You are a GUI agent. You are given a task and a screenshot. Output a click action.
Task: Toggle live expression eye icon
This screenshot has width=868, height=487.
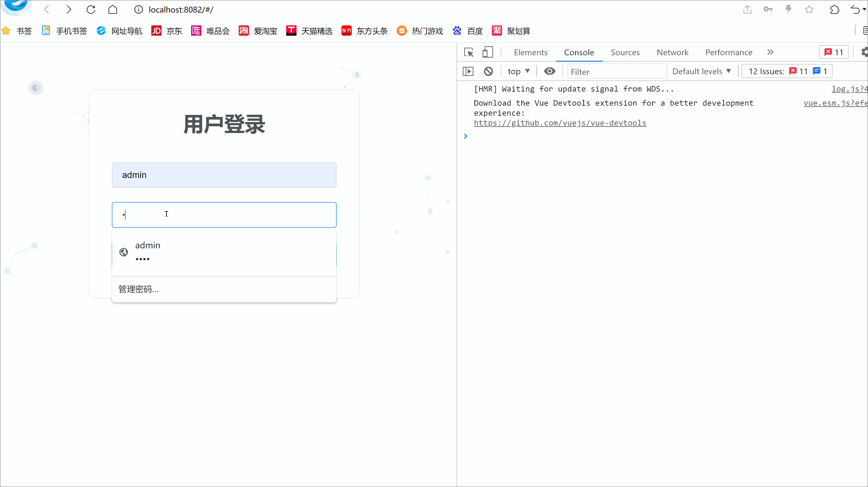pos(550,71)
